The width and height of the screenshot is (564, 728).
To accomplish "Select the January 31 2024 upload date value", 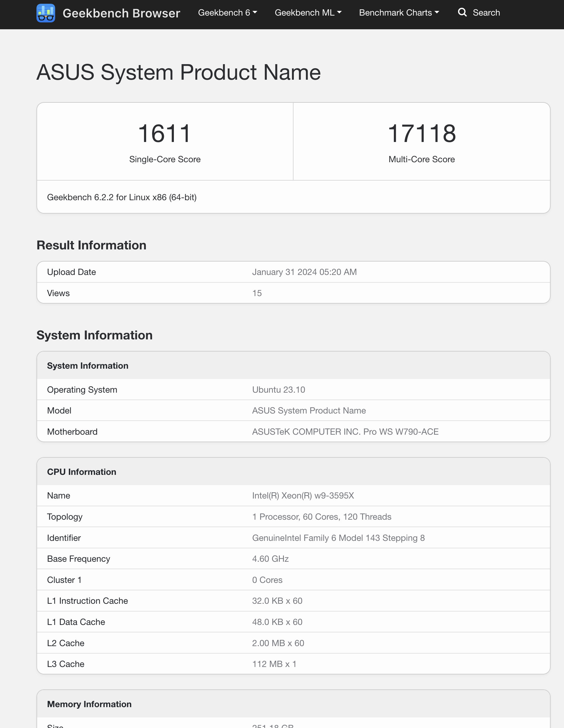I will pyautogui.click(x=304, y=272).
